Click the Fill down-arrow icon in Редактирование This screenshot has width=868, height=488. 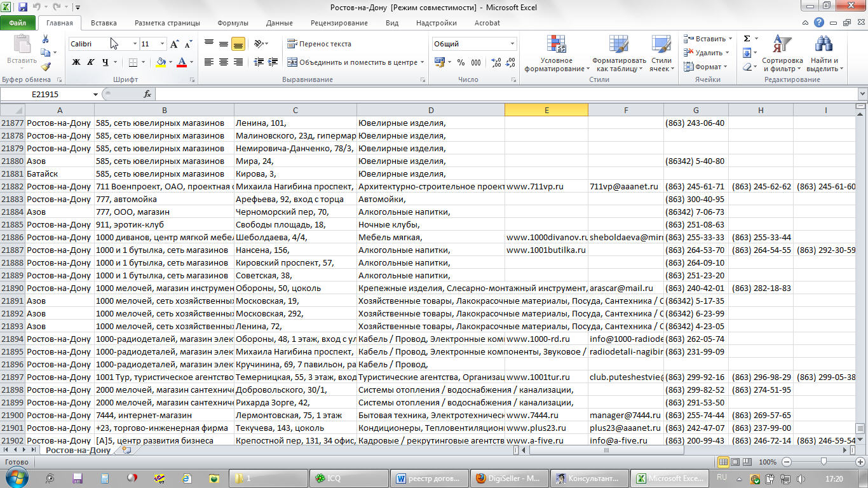[x=747, y=53]
